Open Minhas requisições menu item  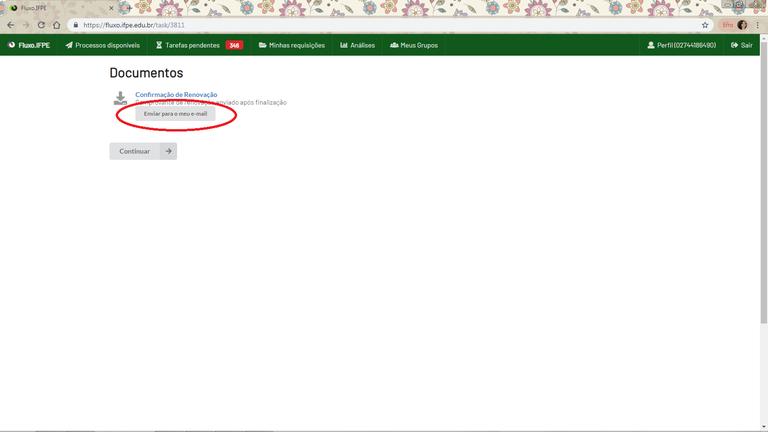[x=291, y=45]
